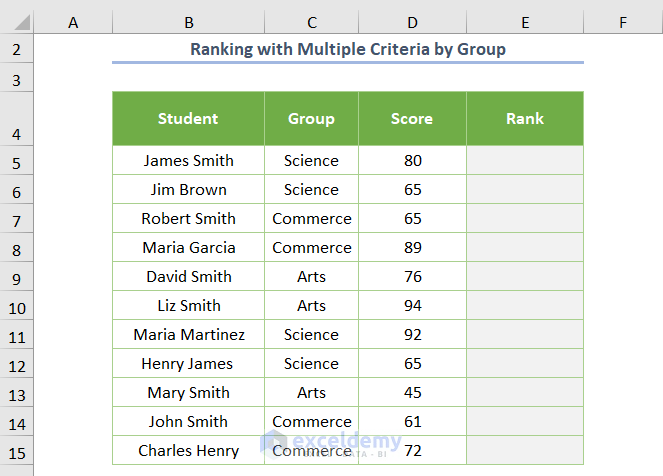Select the Student header cell
The height and width of the screenshot is (476, 663).
tap(188, 118)
